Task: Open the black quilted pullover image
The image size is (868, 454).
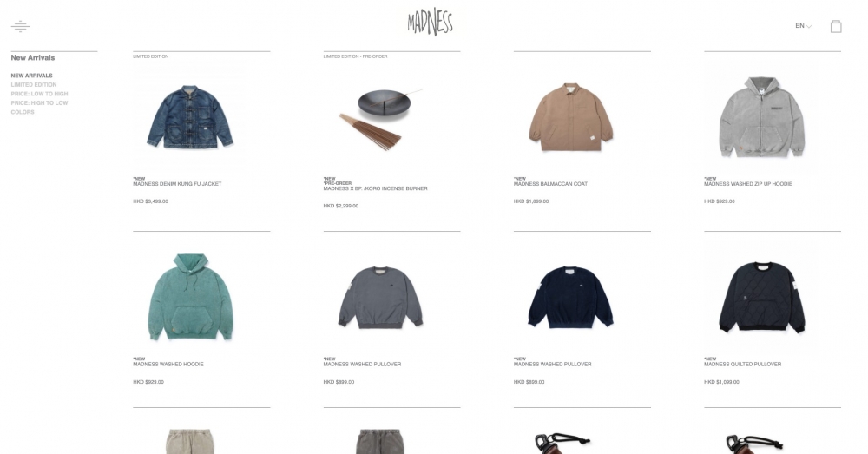Action: point(762,298)
